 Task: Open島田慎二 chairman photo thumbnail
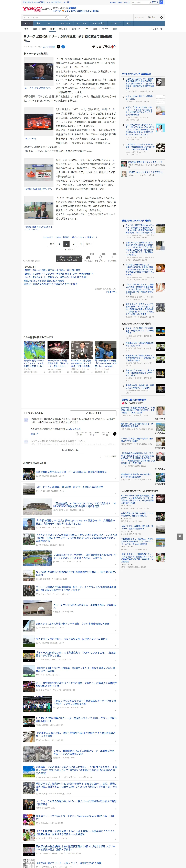click(x=39, y=72)
